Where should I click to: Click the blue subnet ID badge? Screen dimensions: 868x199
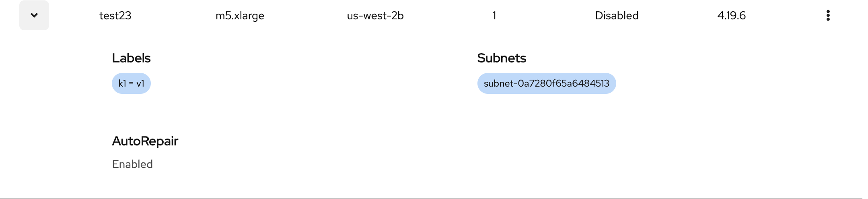click(546, 83)
